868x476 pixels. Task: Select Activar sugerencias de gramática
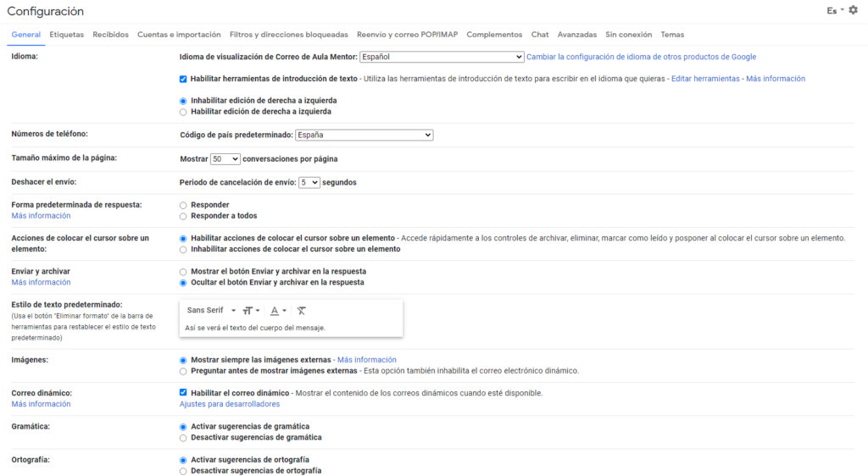tap(183, 427)
